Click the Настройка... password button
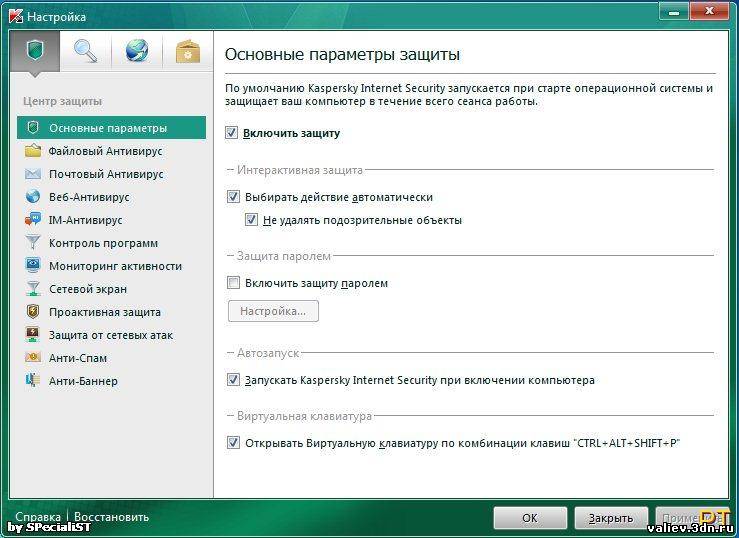 (x=273, y=311)
